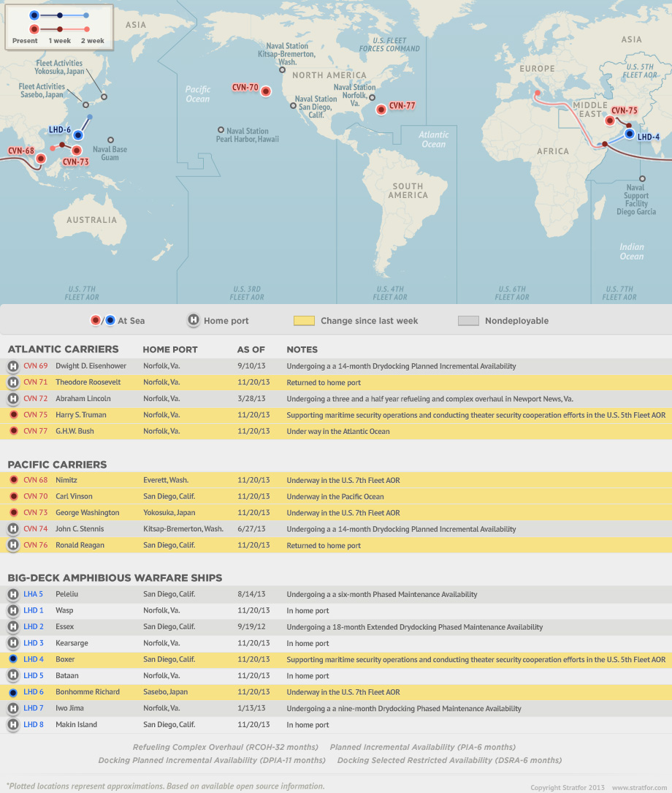Click the home port icon beside CVN 69
The width and height of the screenshot is (672, 793).
[13, 366]
